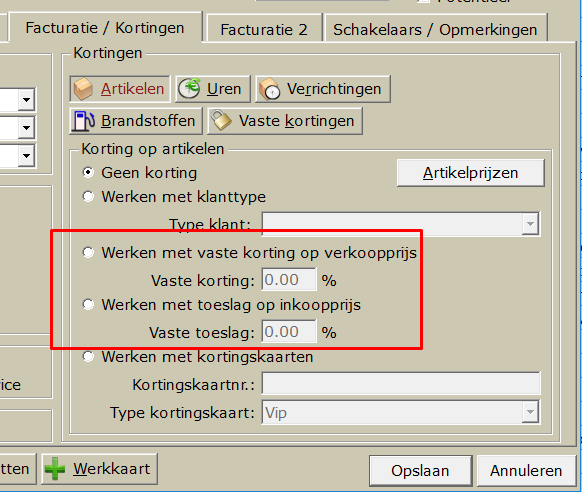Image resolution: width=582 pixels, height=492 pixels.
Task: Click the Uren clock-with-euro icon
Action: tap(189, 89)
